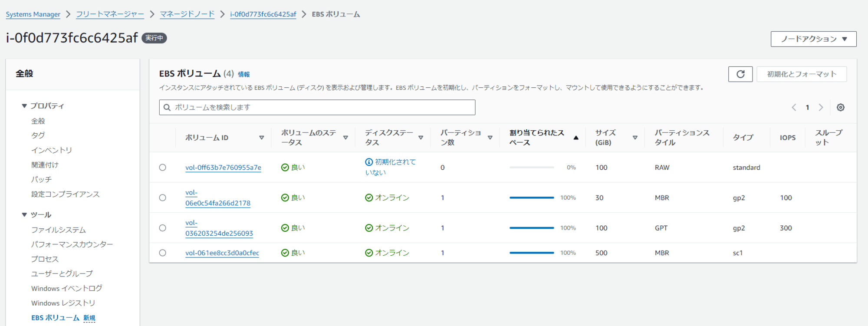Open volume vol-06e0c54fa266d2178 link
This screenshot has height=326, width=868.
218,198
